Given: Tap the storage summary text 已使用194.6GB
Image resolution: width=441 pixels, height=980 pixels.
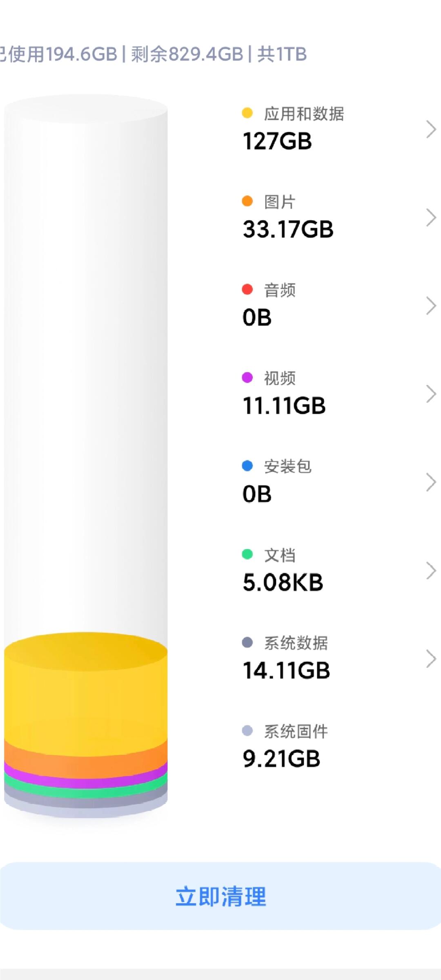Looking at the screenshot, I should (59, 54).
